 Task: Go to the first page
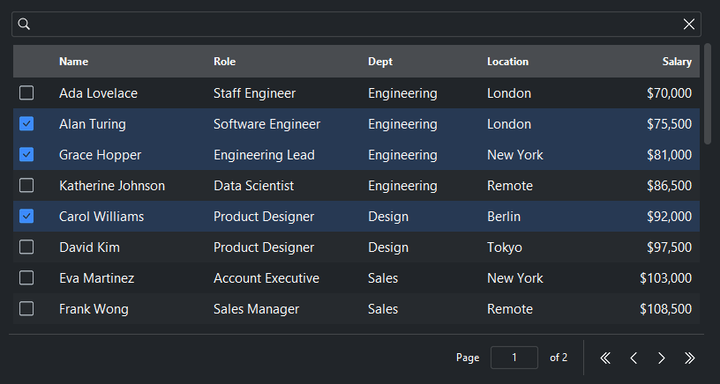(606, 358)
